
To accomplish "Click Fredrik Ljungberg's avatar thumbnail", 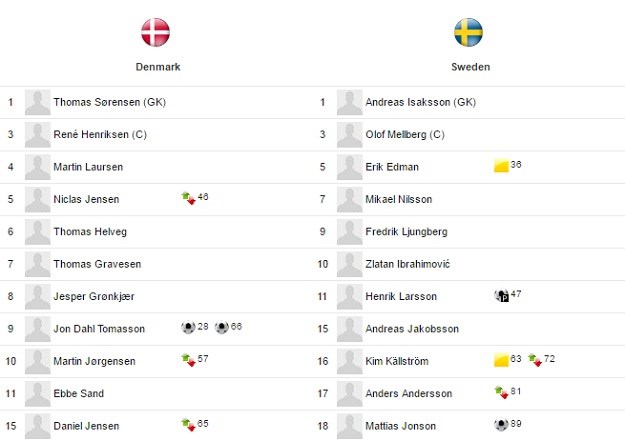I will point(350,232).
